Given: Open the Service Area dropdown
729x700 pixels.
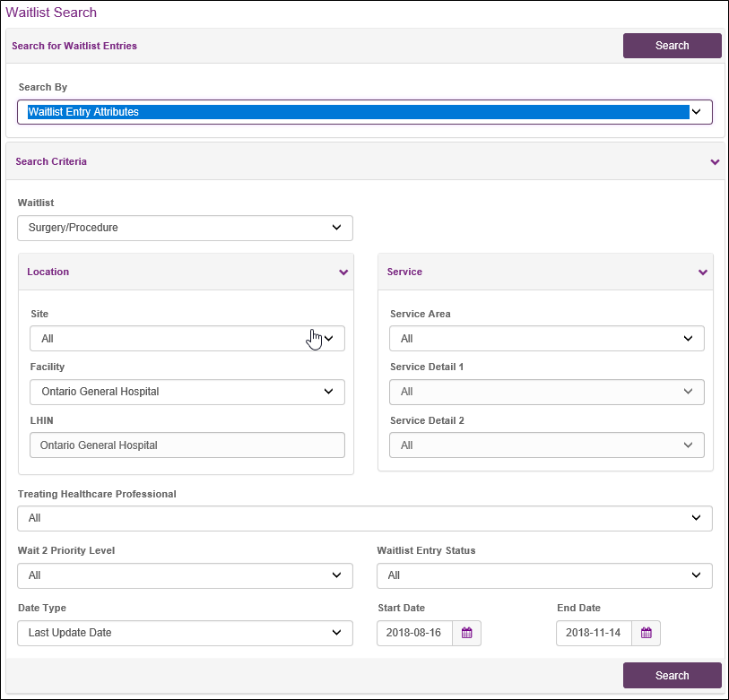Looking at the screenshot, I should [x=546, y=339].
